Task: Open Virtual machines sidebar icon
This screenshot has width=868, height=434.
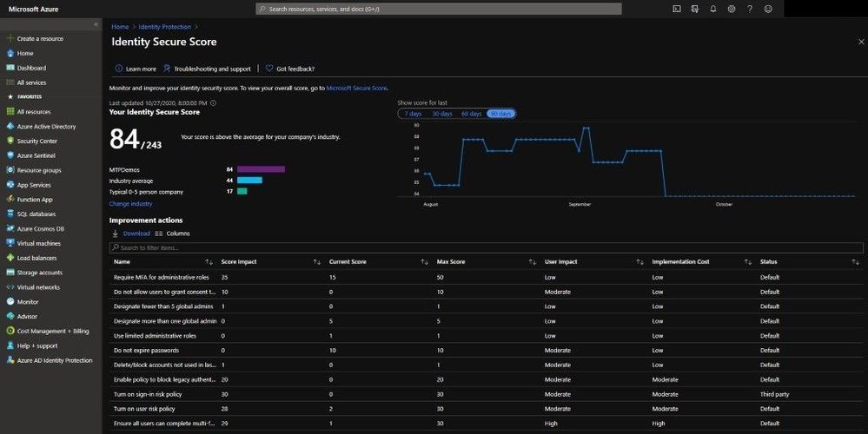Action: (x=10, y=243)
